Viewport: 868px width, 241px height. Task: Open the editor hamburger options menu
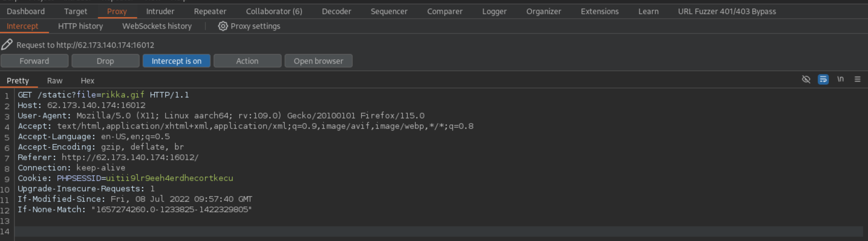[858, 79]
